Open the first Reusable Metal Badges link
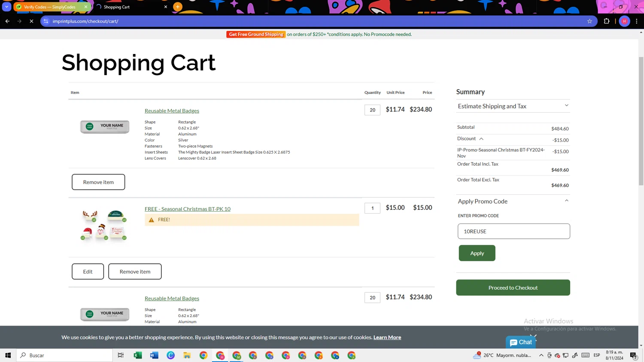Image resolution: width=644 pixels, height=362 pixels. 172,111
